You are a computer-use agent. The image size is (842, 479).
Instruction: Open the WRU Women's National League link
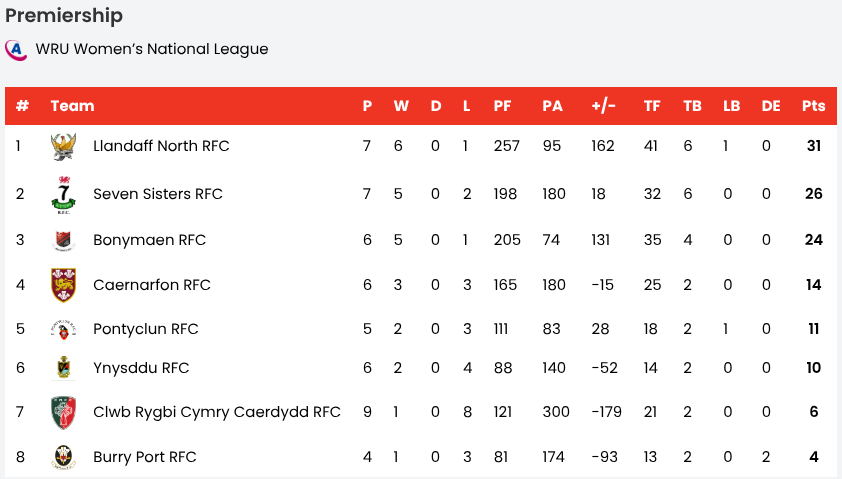click(152, 49)
